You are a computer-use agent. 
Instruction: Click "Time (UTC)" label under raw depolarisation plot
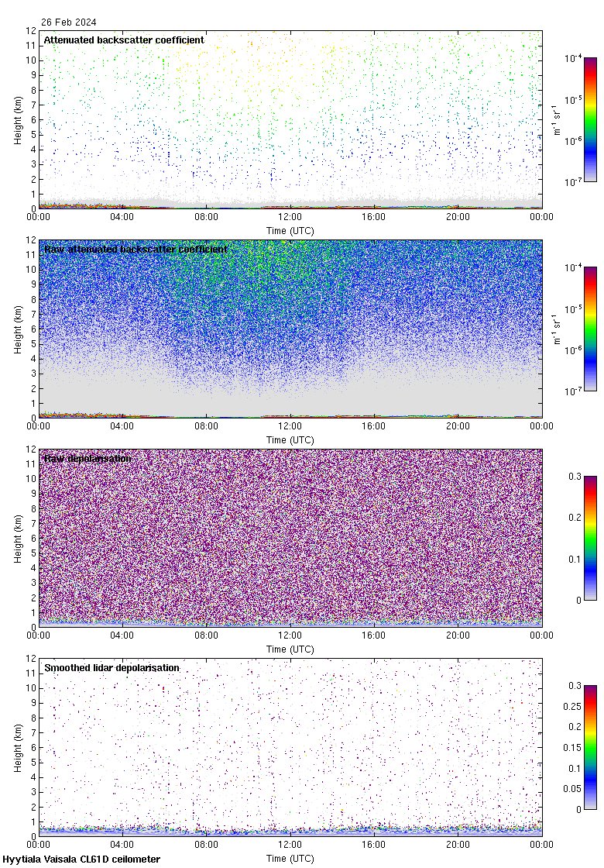(290, 649)
